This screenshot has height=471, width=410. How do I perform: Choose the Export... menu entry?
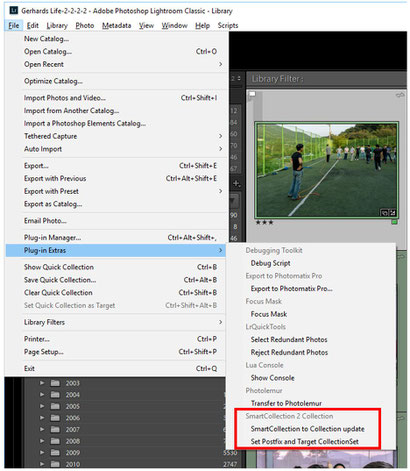click(x=117, y=166)
